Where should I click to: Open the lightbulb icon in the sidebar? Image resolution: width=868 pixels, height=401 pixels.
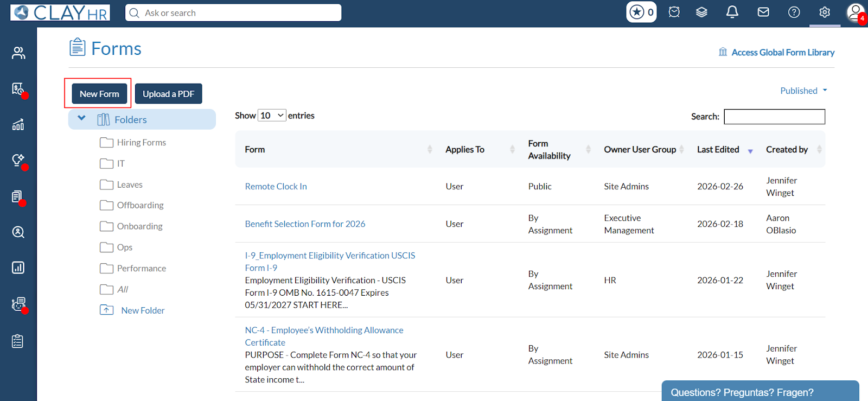click(18, 161)
